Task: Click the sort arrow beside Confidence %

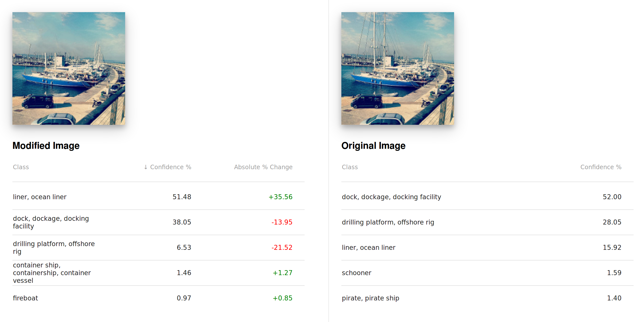Action: (145, 167)
